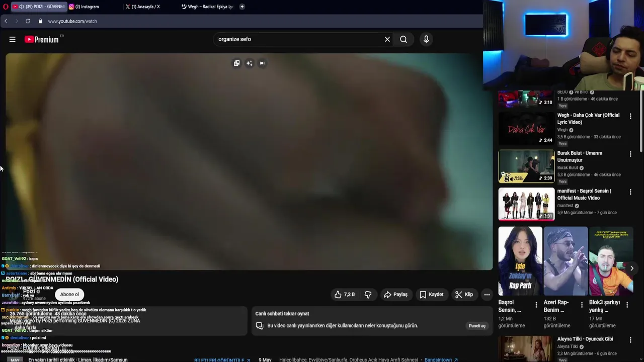Go back in browser history

tap(6, 21)
